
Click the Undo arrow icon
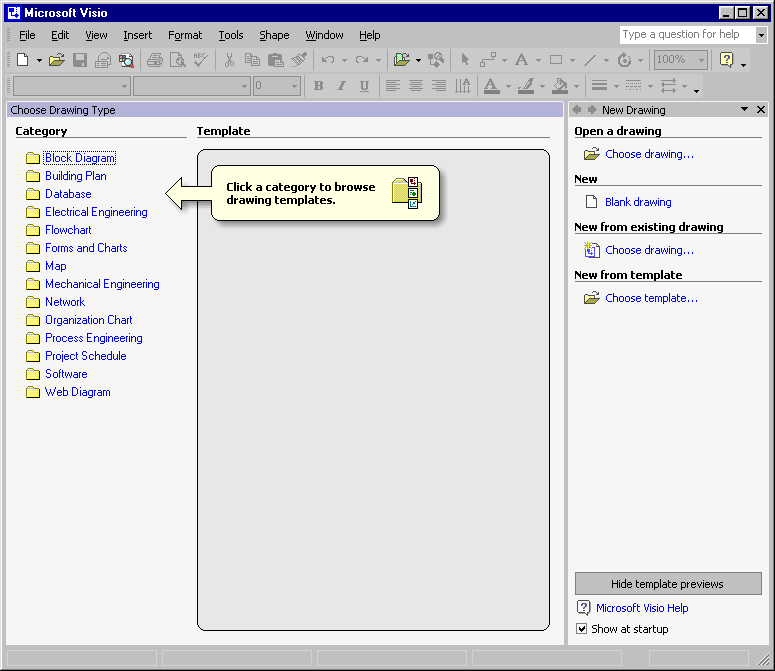click(328, 60)
